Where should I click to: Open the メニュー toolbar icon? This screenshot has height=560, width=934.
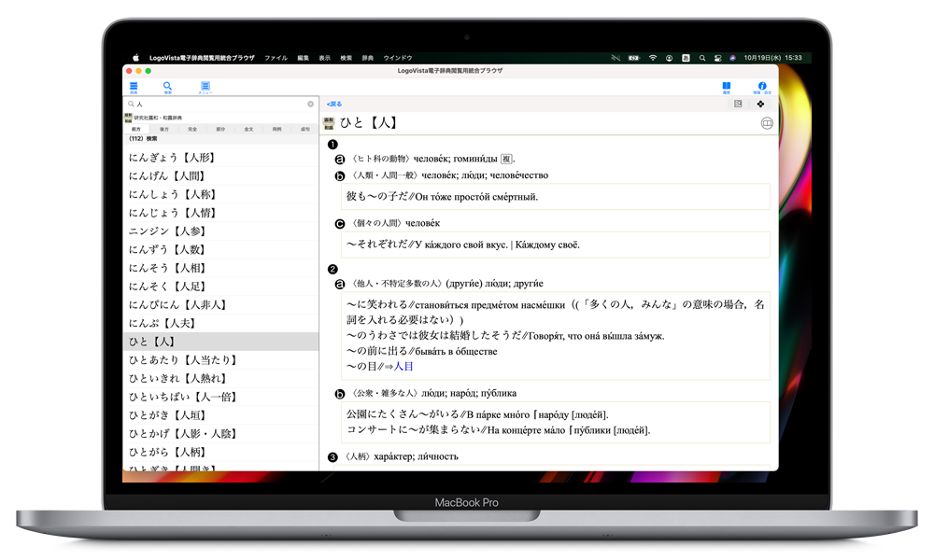tap(205, 87)
